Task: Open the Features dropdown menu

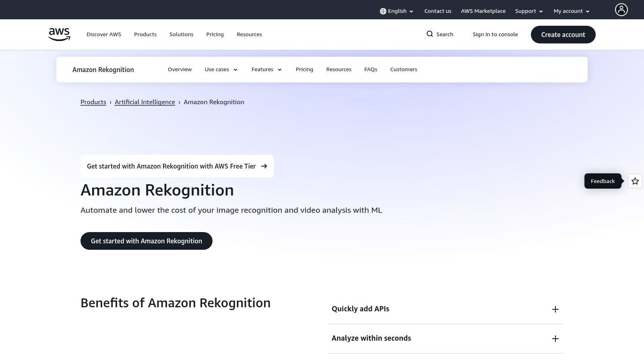Action: point(266,69)
